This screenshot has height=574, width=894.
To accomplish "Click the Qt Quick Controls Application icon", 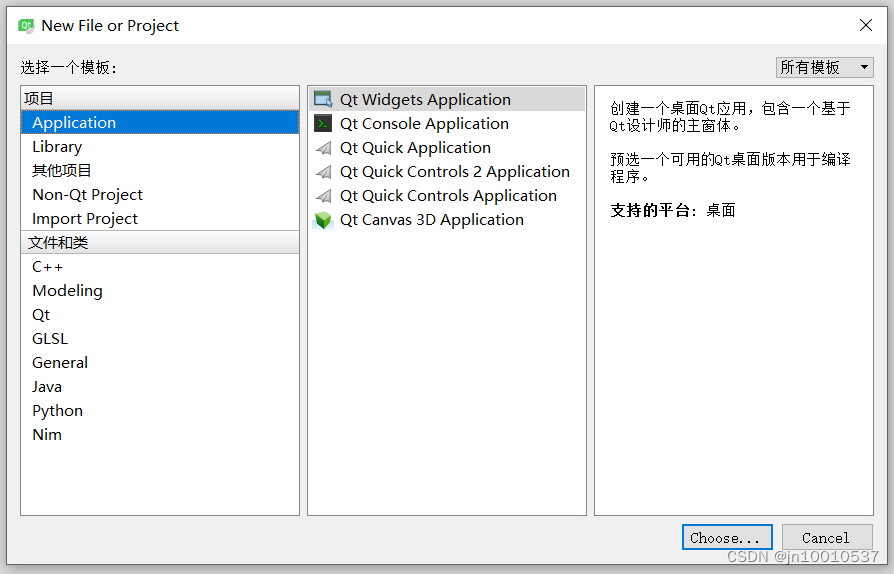I will click(x=323, y=196).
